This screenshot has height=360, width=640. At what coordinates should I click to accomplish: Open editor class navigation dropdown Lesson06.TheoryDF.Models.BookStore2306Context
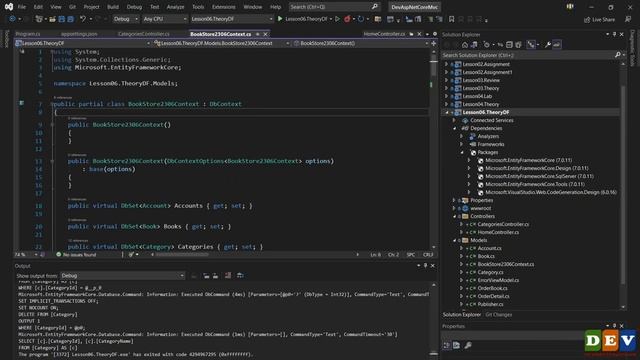(x=222, y=43)
